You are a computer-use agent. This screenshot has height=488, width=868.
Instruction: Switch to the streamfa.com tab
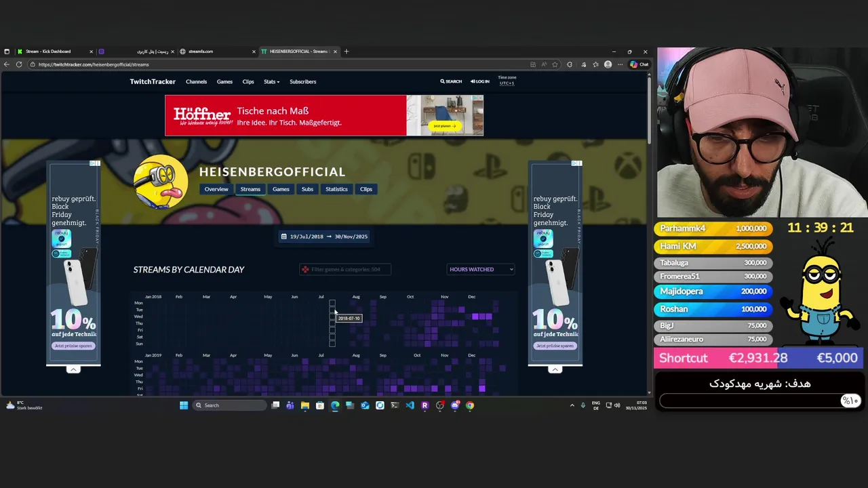click(216, 52)
